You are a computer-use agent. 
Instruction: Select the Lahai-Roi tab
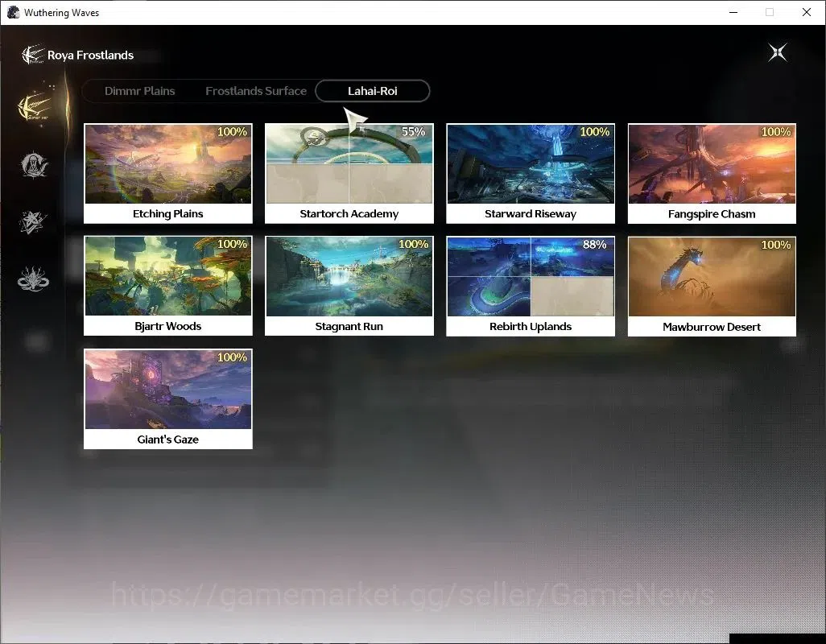(x=373, y=91)
